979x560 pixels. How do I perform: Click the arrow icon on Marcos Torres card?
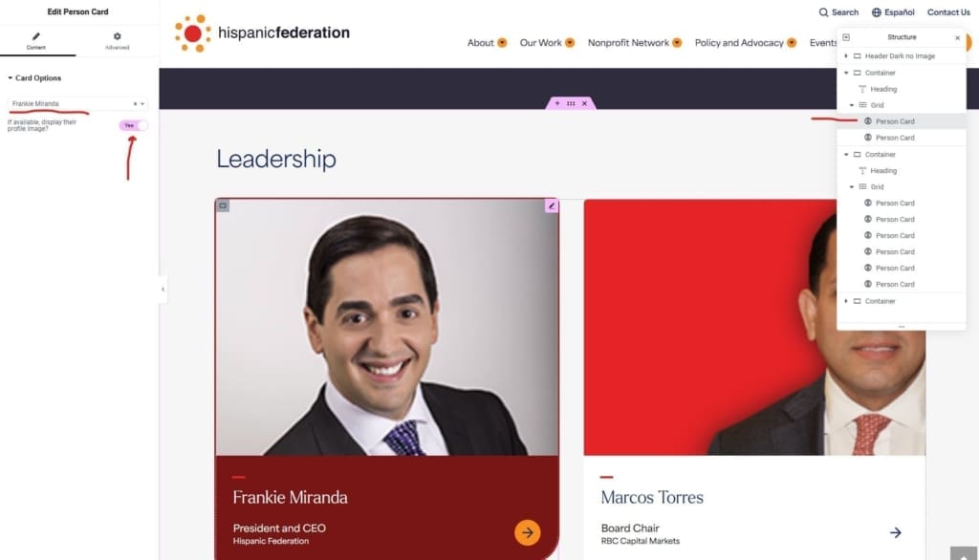[x=895, y=532]
